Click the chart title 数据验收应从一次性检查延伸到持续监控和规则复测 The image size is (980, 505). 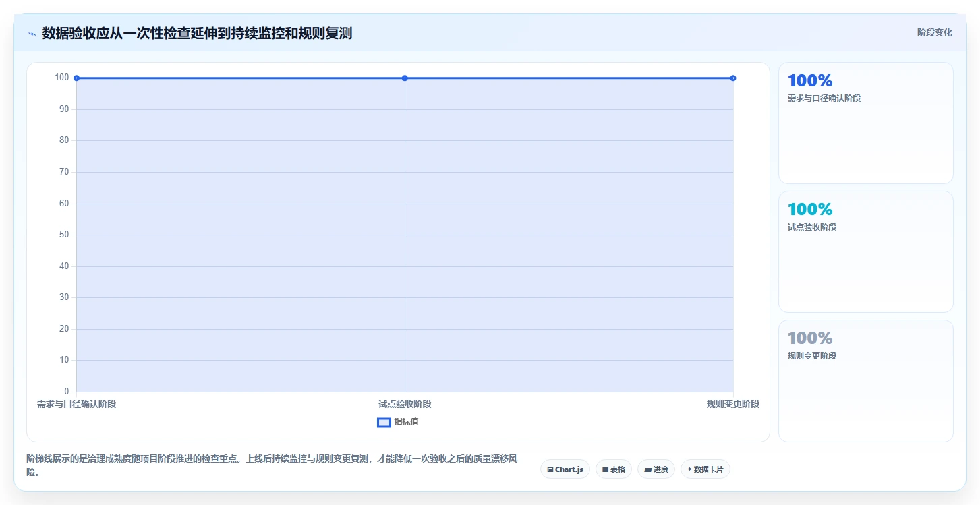(197, 34)
